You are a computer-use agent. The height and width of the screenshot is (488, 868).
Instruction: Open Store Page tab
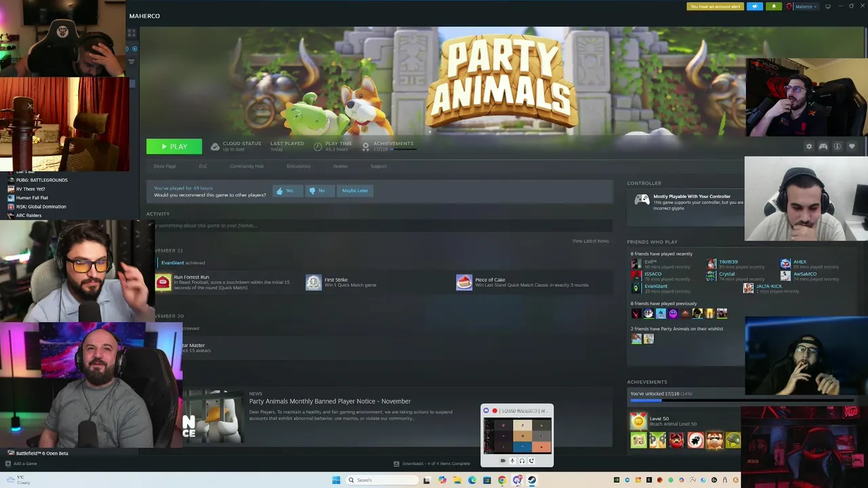[165, 166]
